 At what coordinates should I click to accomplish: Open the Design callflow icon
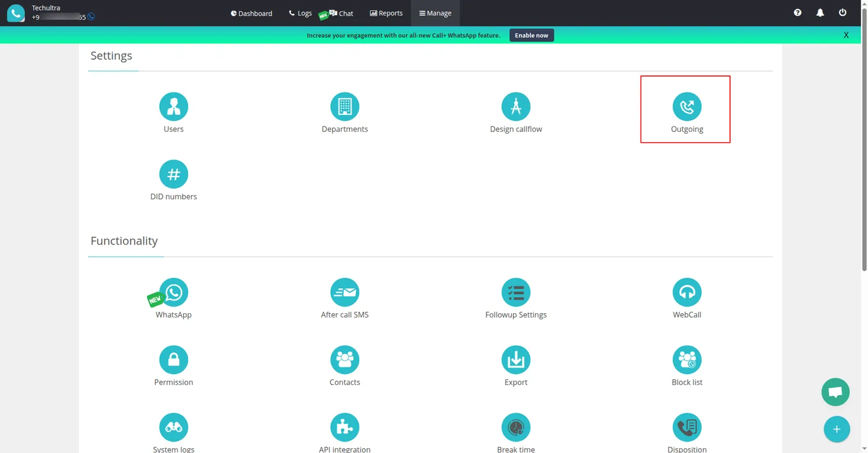click(516, 107)
